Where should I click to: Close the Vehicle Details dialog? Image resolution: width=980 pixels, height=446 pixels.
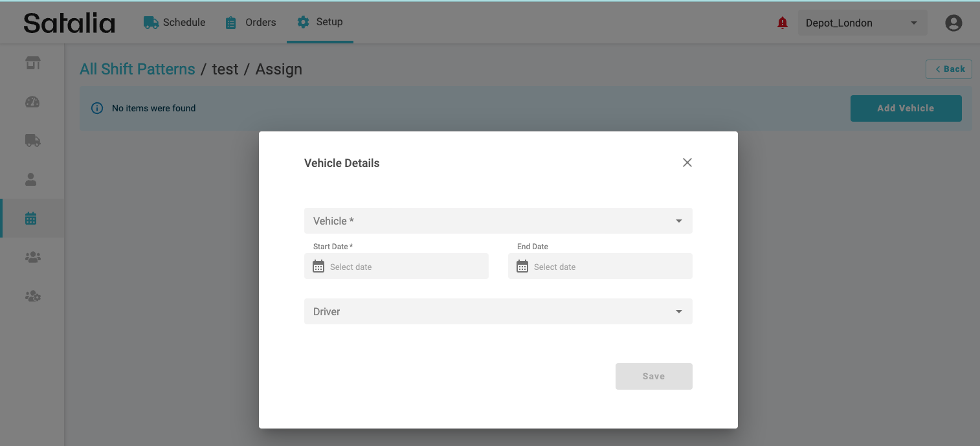687,162
